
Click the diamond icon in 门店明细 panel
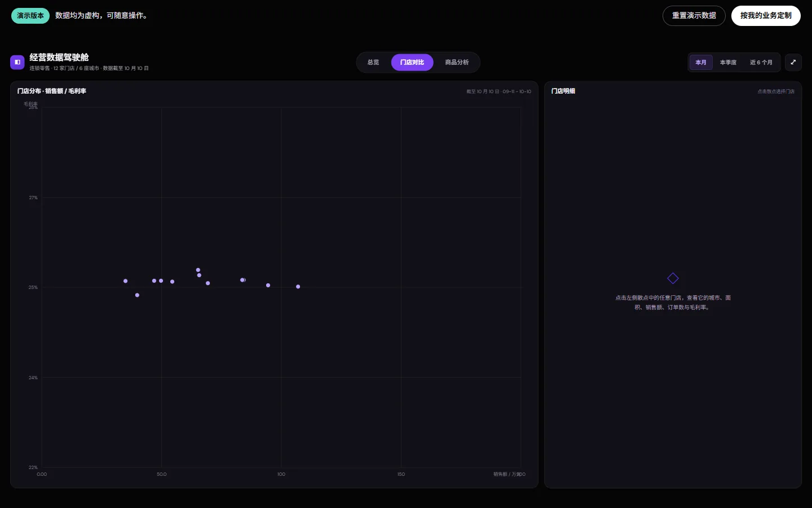click(673, 278)
